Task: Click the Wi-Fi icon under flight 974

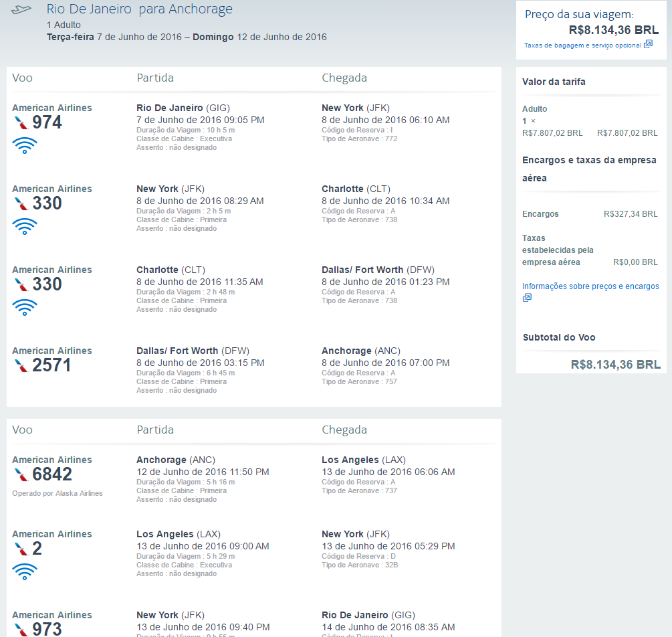Action: tap(25, 145)
